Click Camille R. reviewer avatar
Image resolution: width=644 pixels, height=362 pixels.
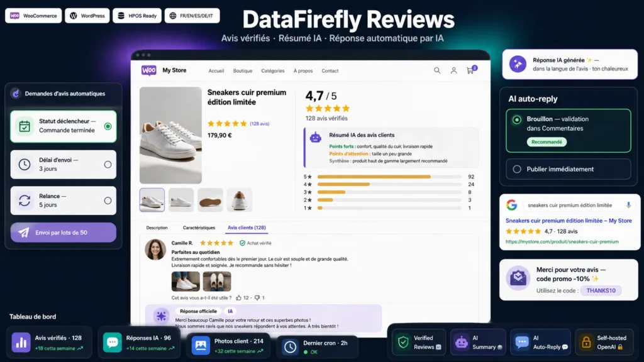pyautogui.click(x=155, y=250)
